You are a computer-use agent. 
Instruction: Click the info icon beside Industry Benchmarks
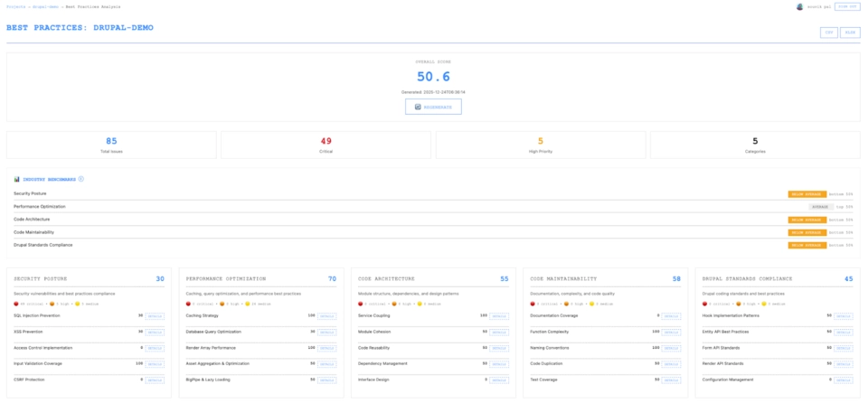coord(80,179)
